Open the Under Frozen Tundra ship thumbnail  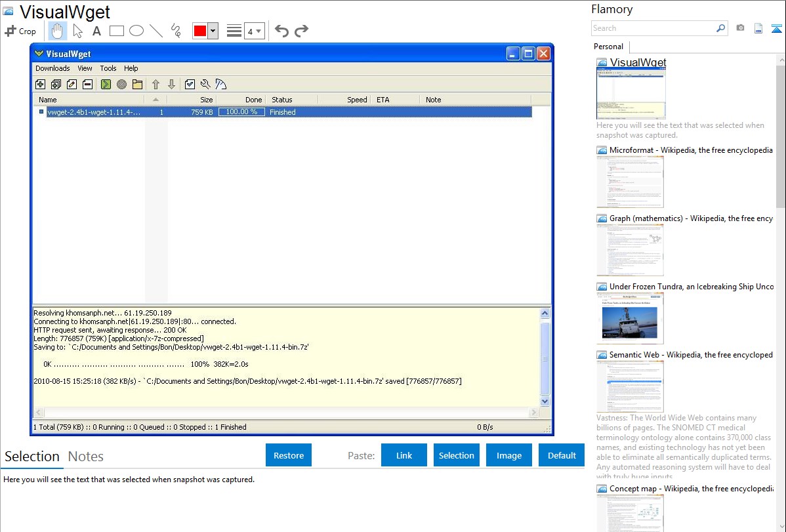[x=630, y=318]
